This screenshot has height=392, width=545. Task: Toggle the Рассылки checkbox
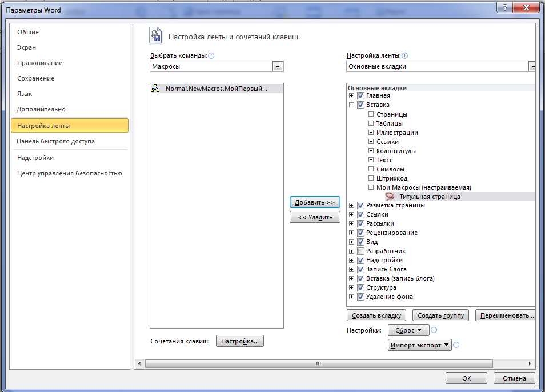click(x=361, y=223)
